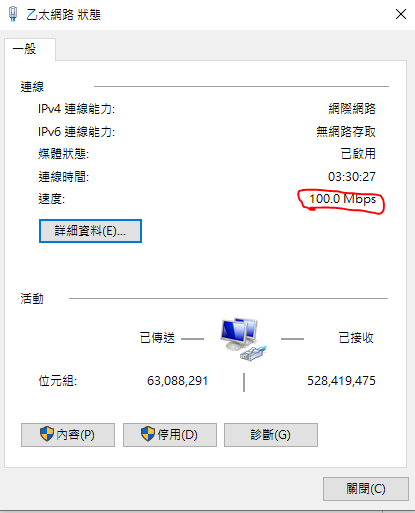This screenshot has width=415, height=513.
Task: Close the dialog with the X icon
Action: (x=401, y=14)
